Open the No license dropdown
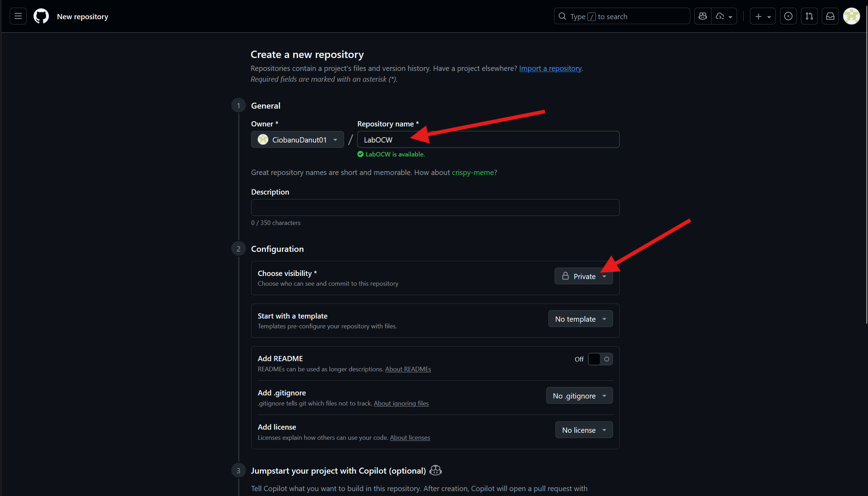This screenshot has height=496, width=868. [584, 430]
